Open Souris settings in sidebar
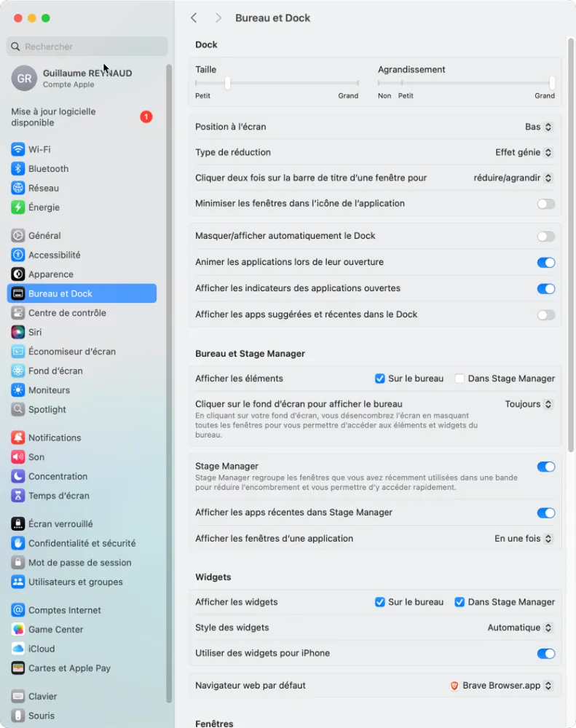Image resolution: width=576 pixels, height=728 pixels. [x=82, y=716]
